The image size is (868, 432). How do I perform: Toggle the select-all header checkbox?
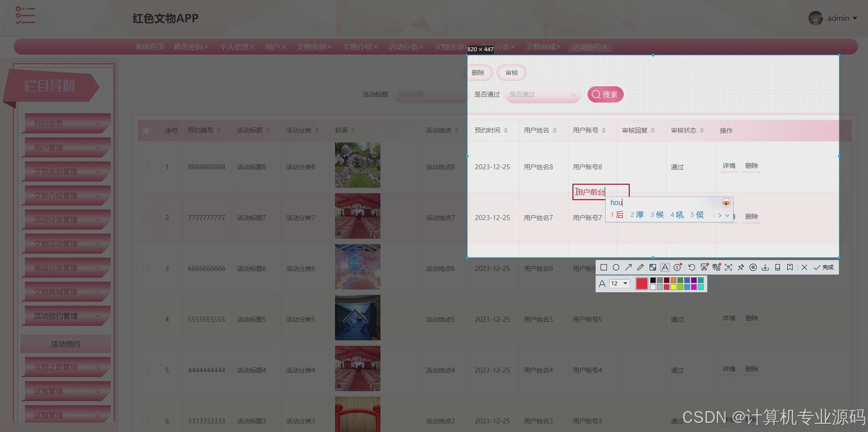146,130
